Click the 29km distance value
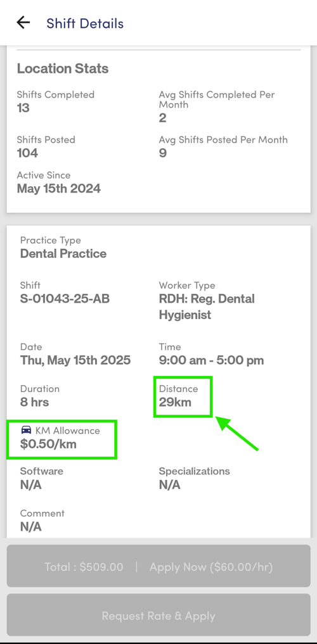Viewport: 317px width, 644px height. coord(175,402)
